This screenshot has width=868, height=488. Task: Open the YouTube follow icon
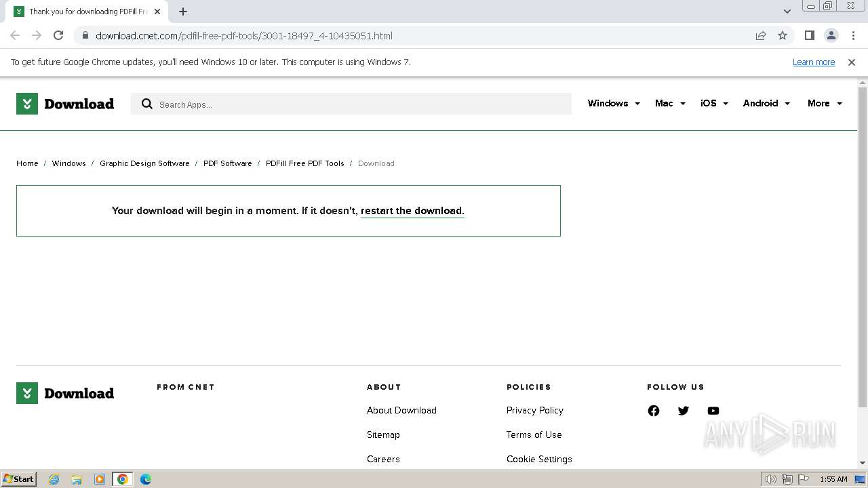coord(713,411)
